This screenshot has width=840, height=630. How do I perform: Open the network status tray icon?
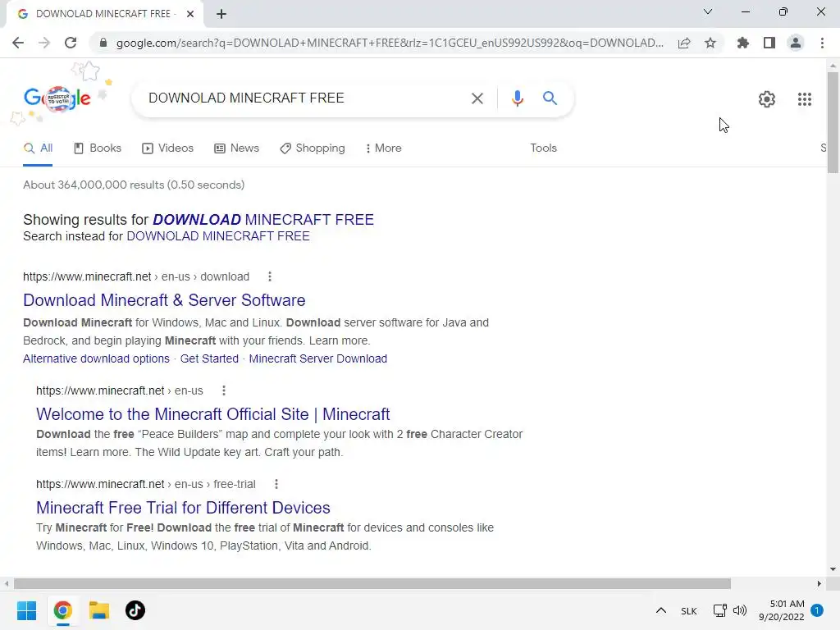coord(720,610)
